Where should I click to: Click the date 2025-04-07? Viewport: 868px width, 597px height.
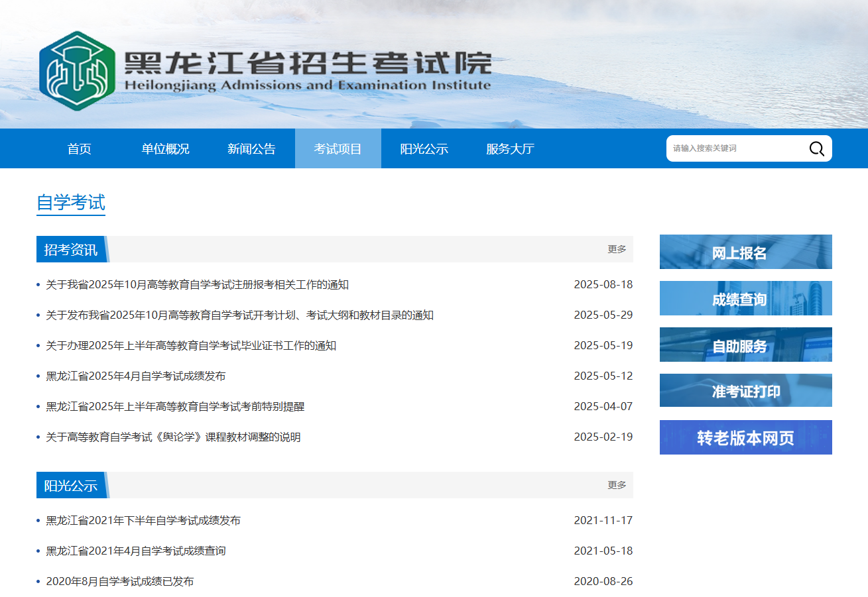click(603, 407)
